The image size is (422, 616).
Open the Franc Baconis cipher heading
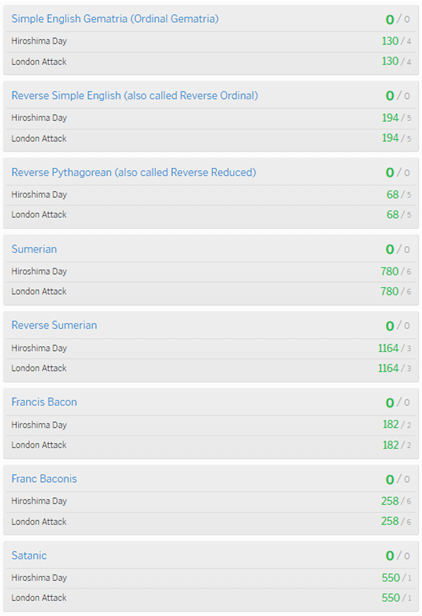pyautogui.click(x=44, y=478)
